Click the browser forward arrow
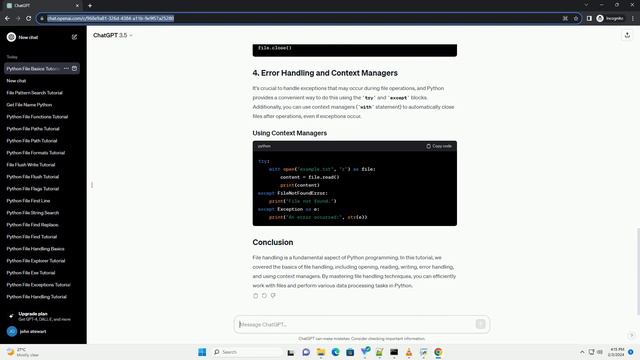Viewport: 640px width, 360px height. 18,18
